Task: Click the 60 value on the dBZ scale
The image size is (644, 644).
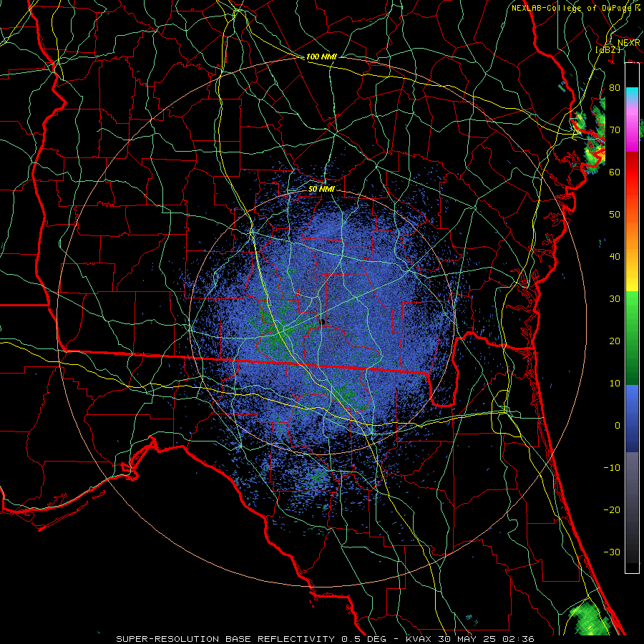Action: pyautogui.click(x=615, y=172)
